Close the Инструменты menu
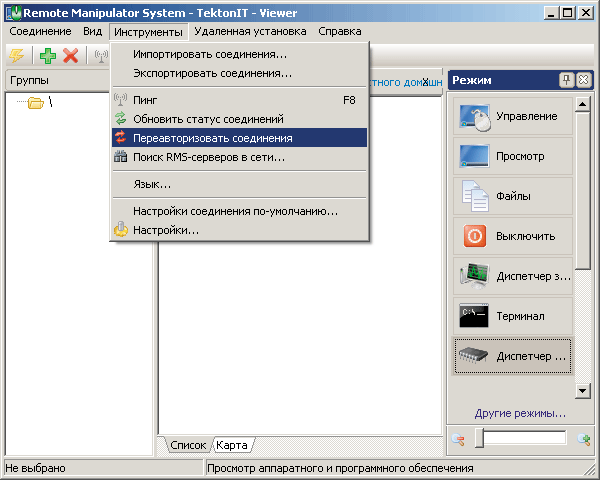Viewport: 600px width, 480px height. (x=148, y=32)
